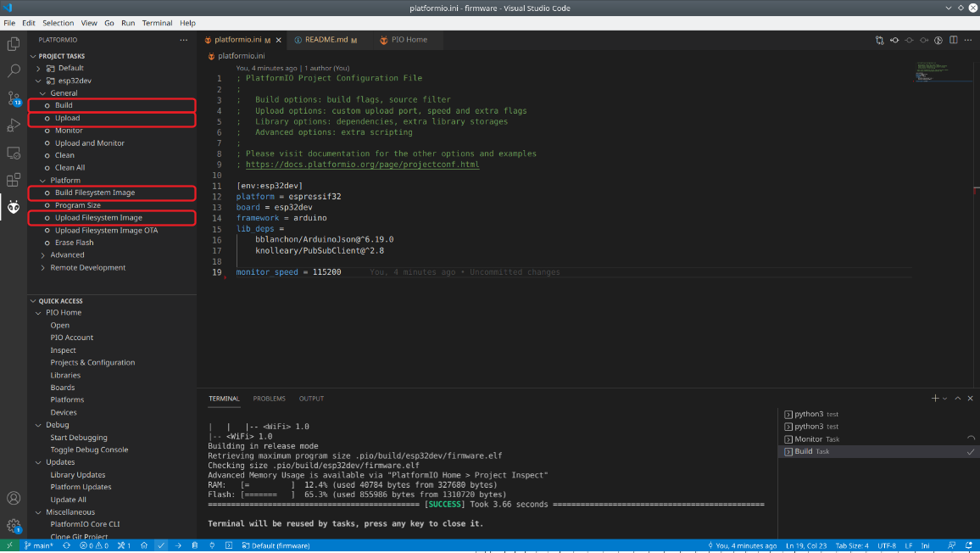The width and height of the screenshot is (980, 553).
Task: Click feedback icon in status bar
Action: click(x=951, y=545)
